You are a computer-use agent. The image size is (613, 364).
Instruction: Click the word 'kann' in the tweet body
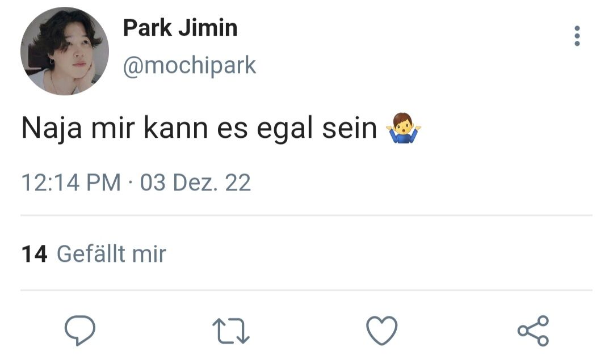pyautogui.click(x=175, y=128)
